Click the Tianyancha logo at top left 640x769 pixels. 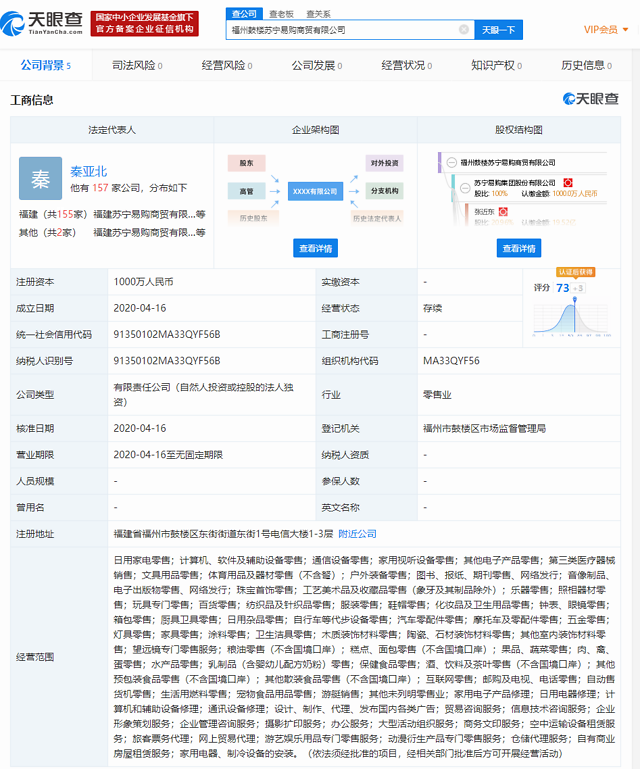(x=42, y=23)
